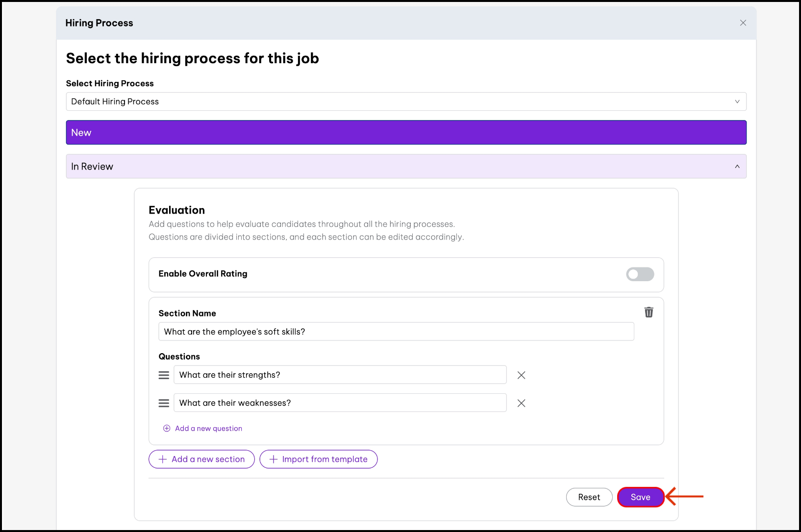
Task: Click the In Review stage label
Action: point(92,167)
